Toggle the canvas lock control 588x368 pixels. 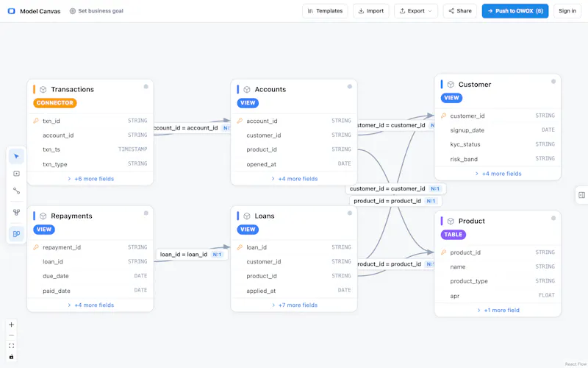pyautogui.click(x=11, y=357)
